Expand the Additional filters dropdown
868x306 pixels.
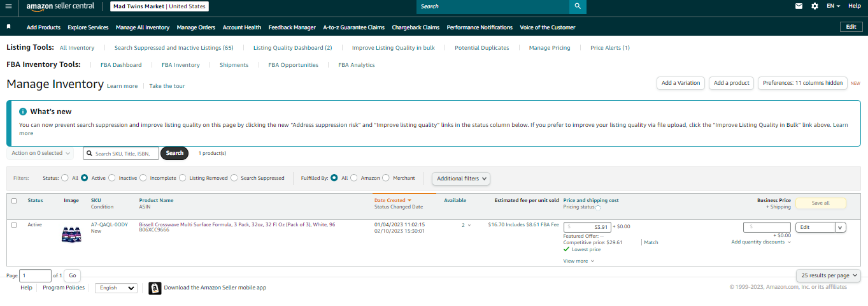pyautogui.click(x=461, y=178)
